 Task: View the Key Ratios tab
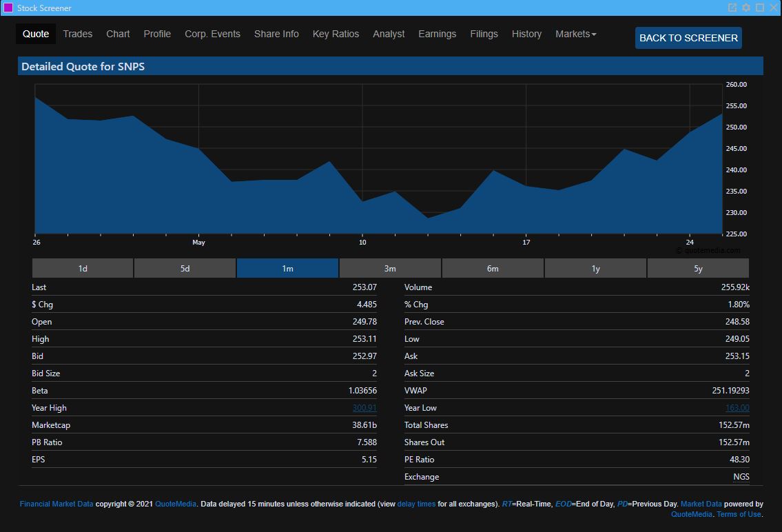(x=336, y=33)
